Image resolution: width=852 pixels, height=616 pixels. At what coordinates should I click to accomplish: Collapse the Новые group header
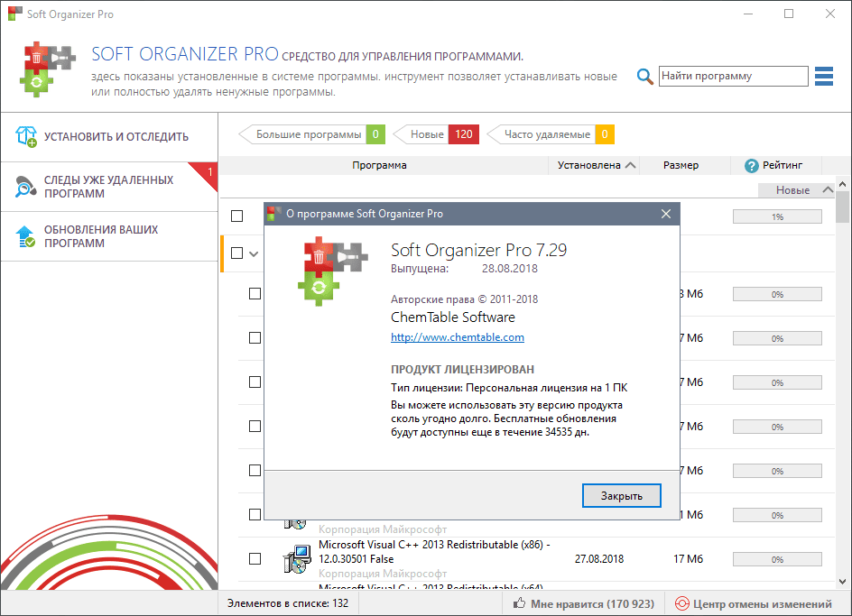tap(828, 190)
